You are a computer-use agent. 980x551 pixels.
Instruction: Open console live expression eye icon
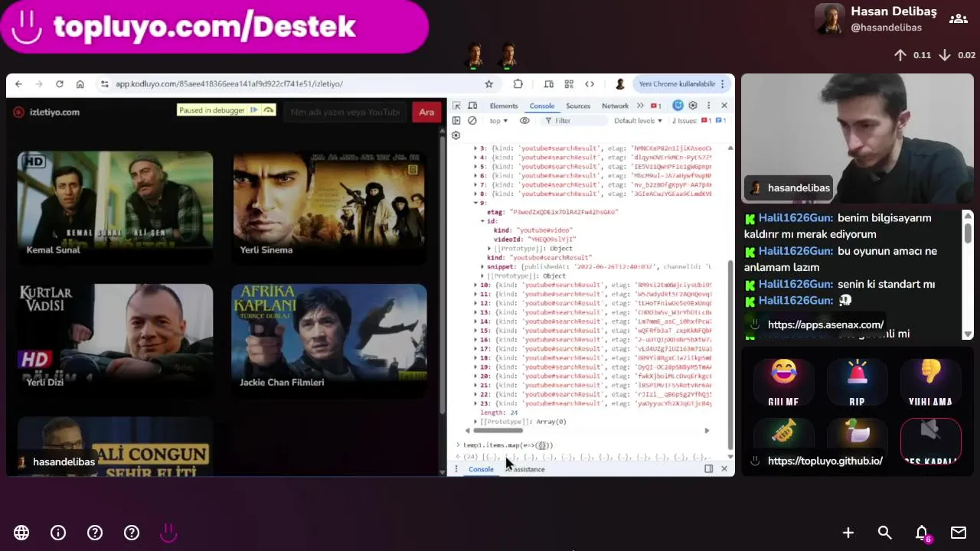coord(524,121)
